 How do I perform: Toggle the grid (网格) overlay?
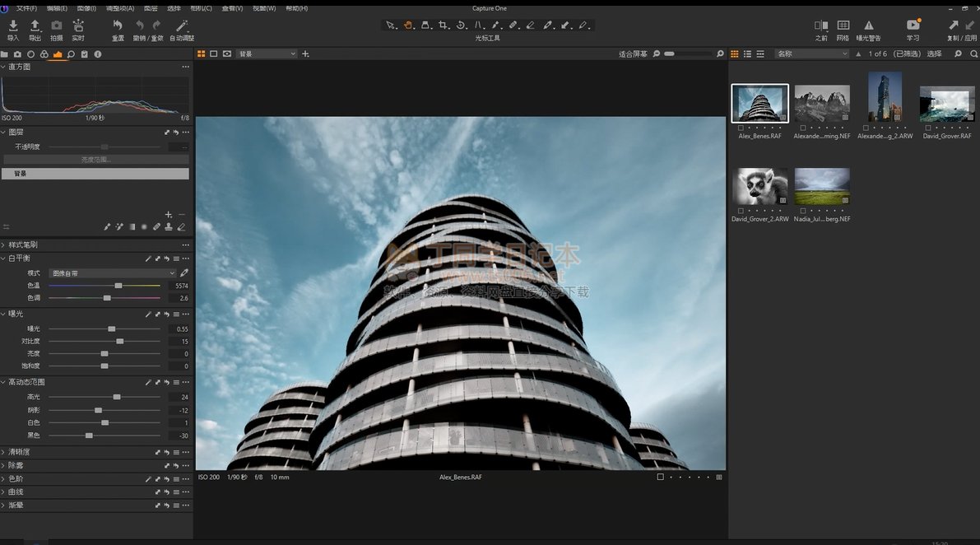coord(843,26)
